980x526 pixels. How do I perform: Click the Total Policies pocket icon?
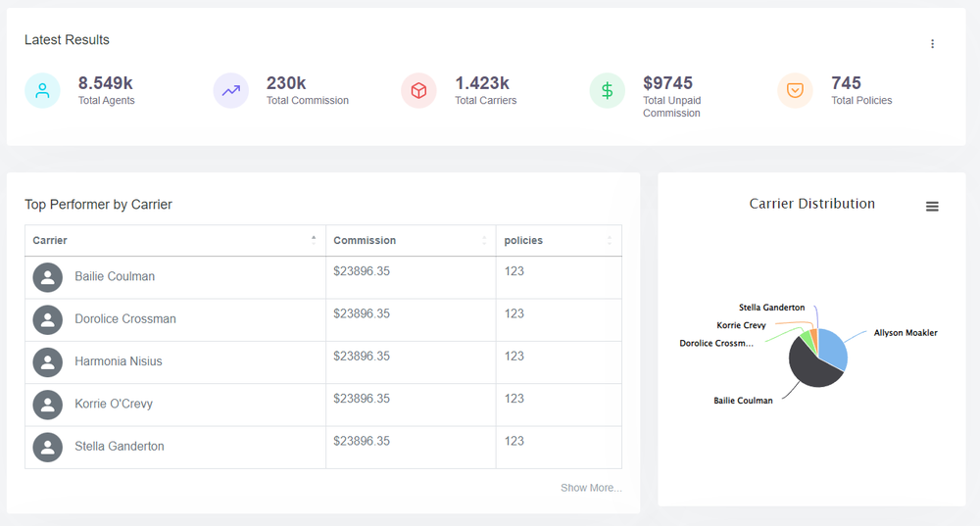(x=795, y=90)
